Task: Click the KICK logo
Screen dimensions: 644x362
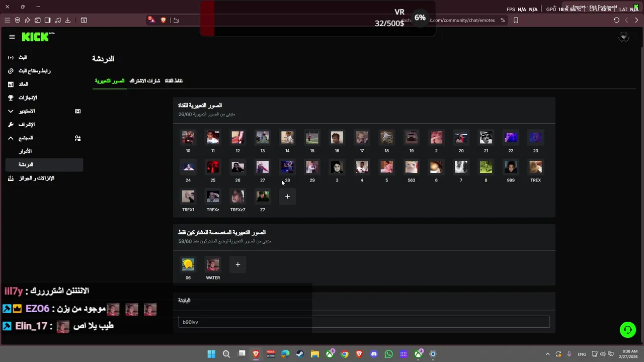Action: tap(38, 37)
